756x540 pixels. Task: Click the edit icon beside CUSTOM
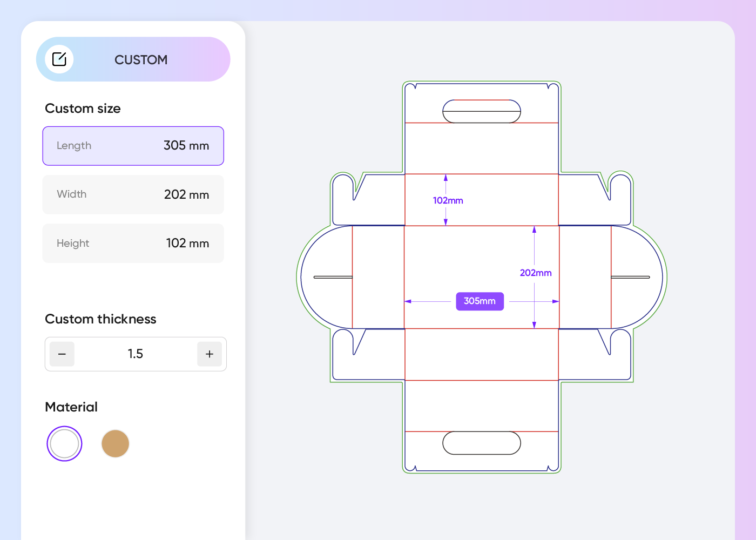coord(59,59)
